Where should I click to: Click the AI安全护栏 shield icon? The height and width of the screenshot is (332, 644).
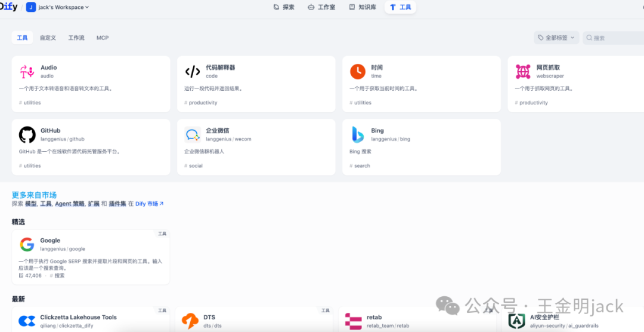click(x=516, y=321)
